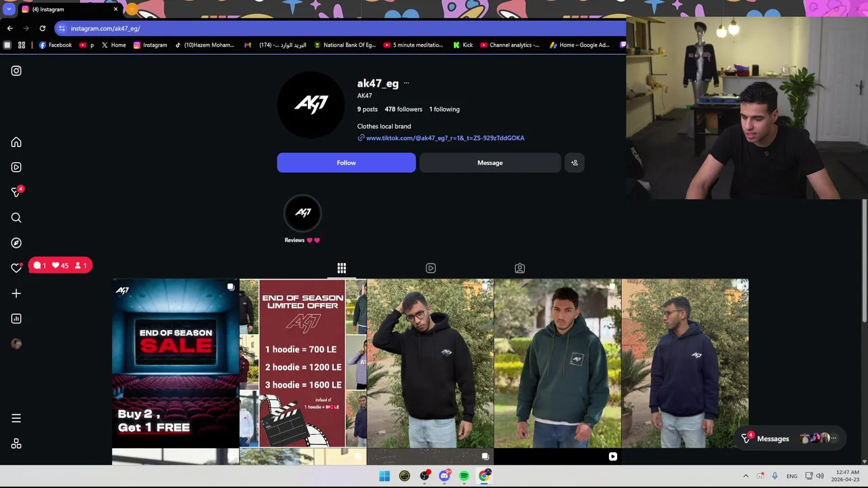This screenshot has height=488, width=868.
Task: Open Search in the sidebar
Action: (x=16, y=218)
